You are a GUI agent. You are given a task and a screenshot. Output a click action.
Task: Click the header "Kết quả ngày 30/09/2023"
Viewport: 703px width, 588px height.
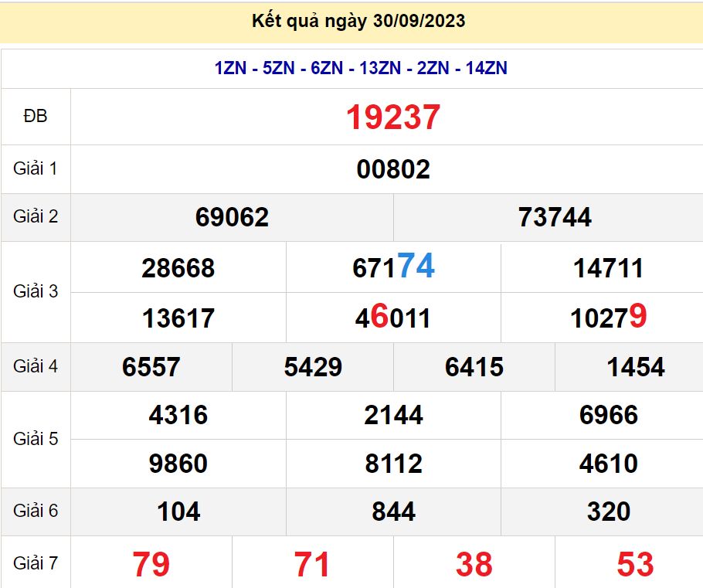[358, 21]
